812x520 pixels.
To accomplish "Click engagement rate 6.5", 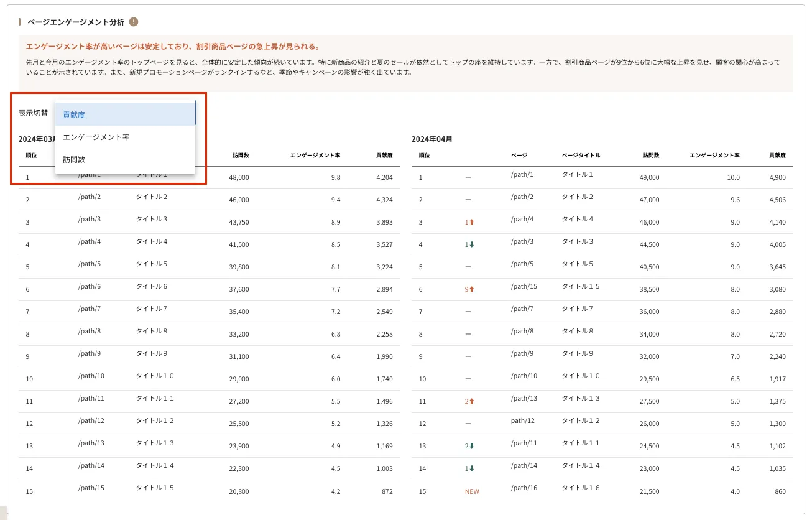I will 735,379.
